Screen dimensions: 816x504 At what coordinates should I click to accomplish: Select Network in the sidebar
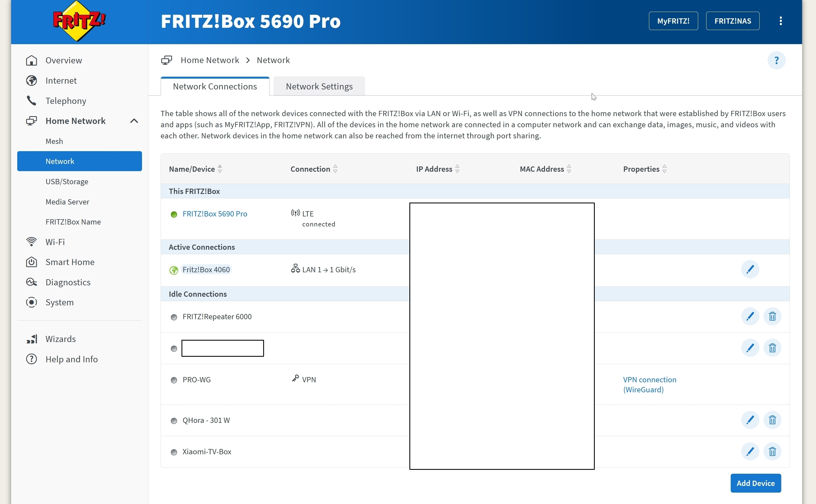click(x=79, y=161)
